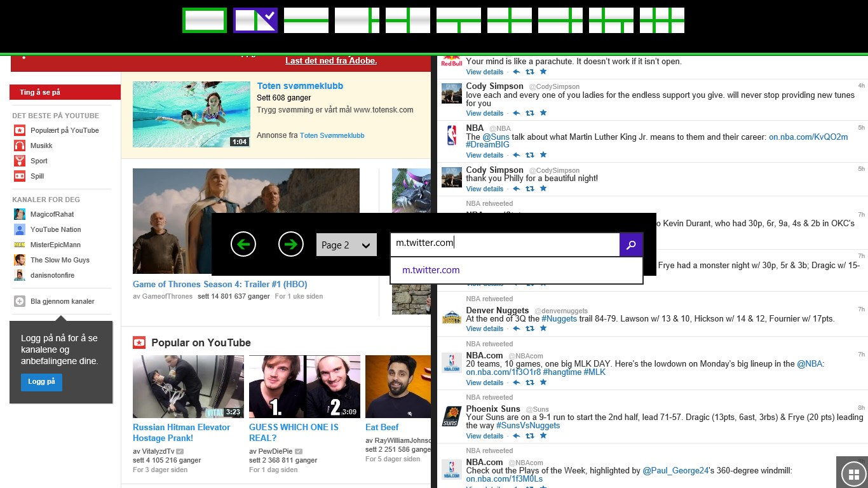Click the green forward navigation arrow
The height and width of the screenshot is (488, 868).
(x=290, y=244)
